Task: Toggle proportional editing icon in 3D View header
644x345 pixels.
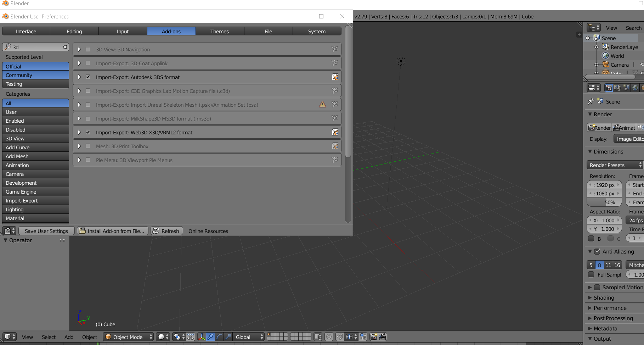Action: [x=329, y=337]
